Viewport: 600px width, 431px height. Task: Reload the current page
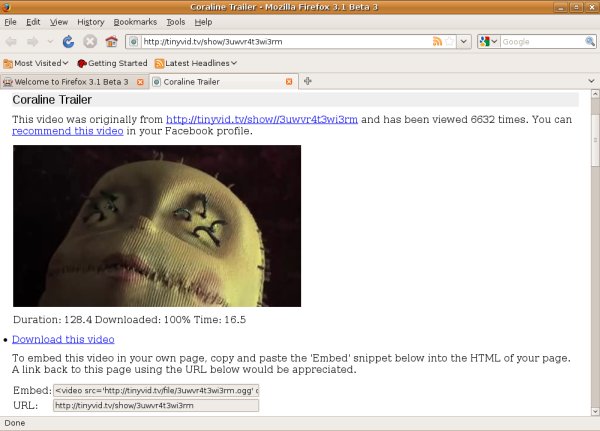point(68,41)
